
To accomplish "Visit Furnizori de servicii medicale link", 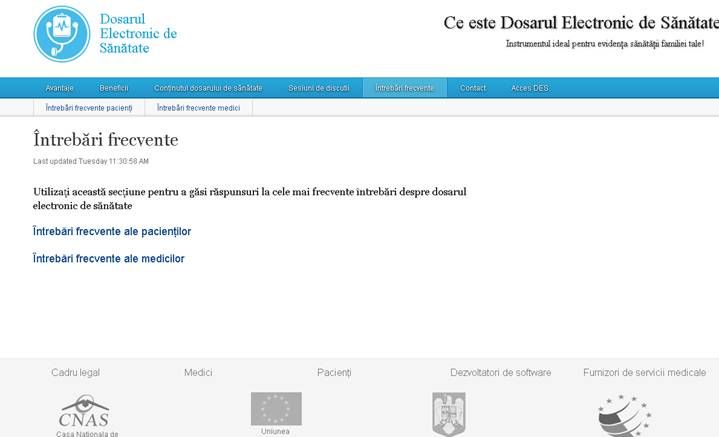I will point(644,373).
